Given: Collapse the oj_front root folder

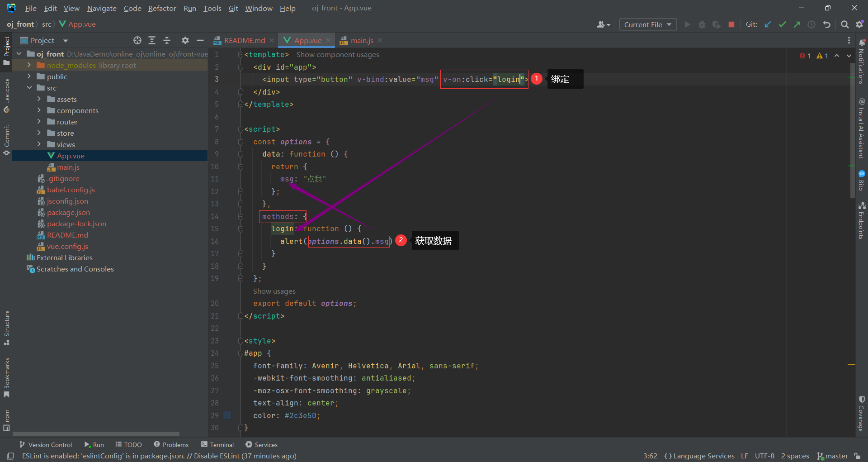Looking at the screenshot, I should click(x=19, y=54).
